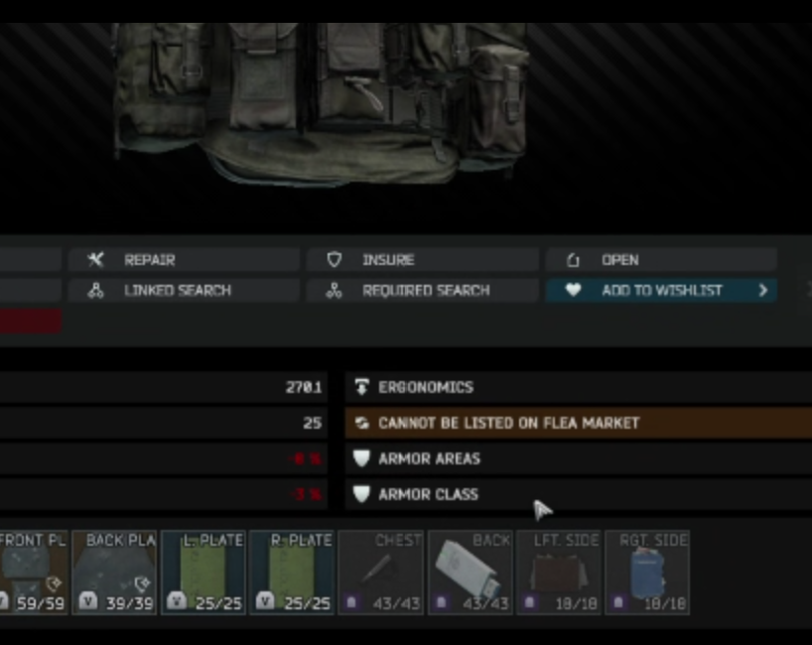Run a Linked Search
Viewport: 812px width, 645px height.
click(x=184, y=291)
